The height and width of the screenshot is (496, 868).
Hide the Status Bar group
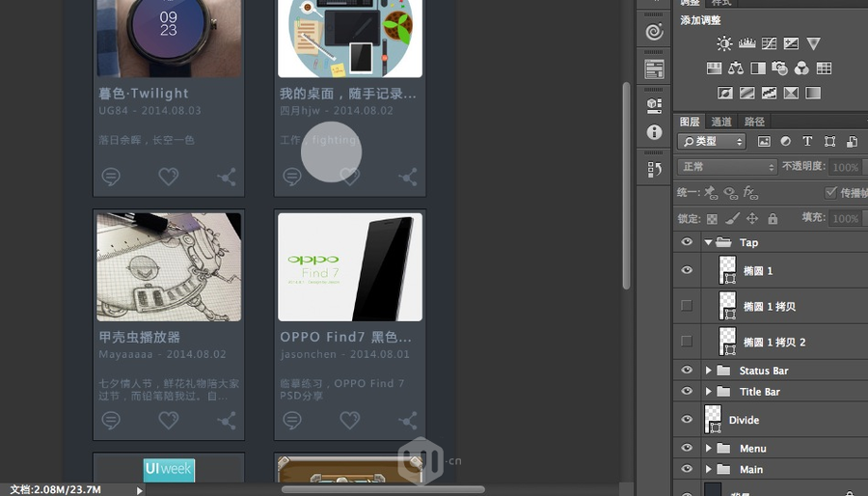coord(687,370)
